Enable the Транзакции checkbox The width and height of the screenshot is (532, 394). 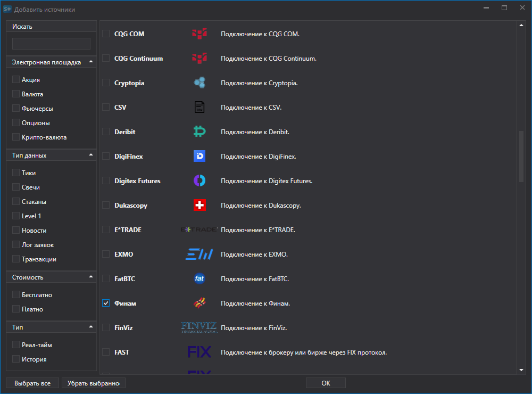click(x=16, y=259)
